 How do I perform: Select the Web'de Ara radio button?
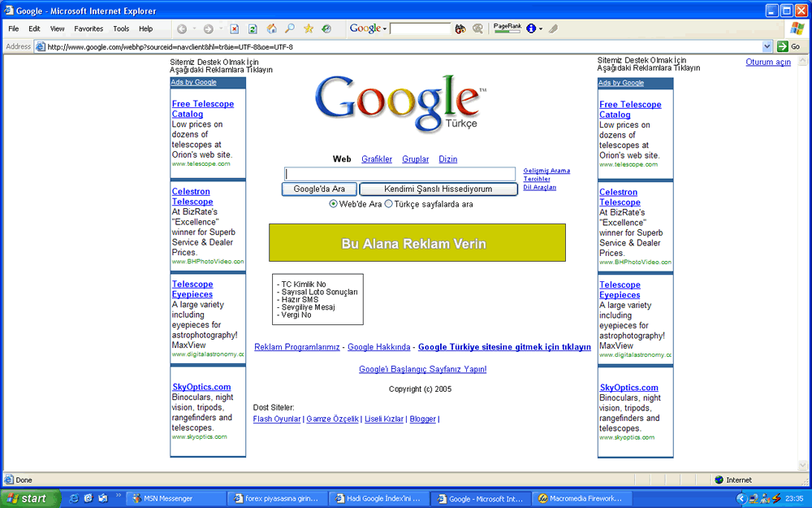(334, 204)
